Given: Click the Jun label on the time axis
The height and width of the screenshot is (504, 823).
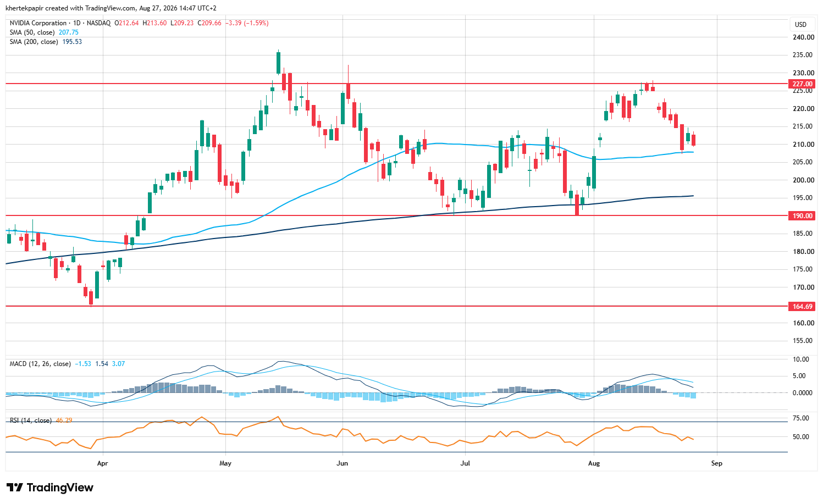Looking at the screenshot, I should 343,463.
